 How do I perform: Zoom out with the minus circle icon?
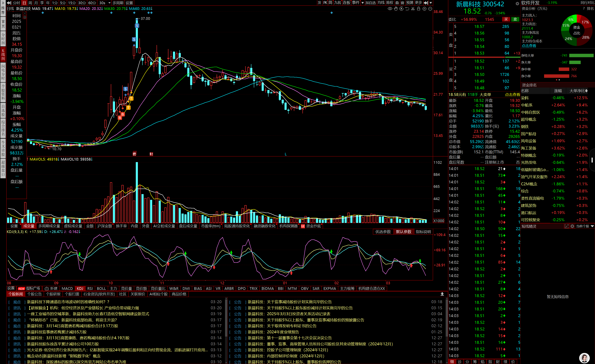click(430, 9)
